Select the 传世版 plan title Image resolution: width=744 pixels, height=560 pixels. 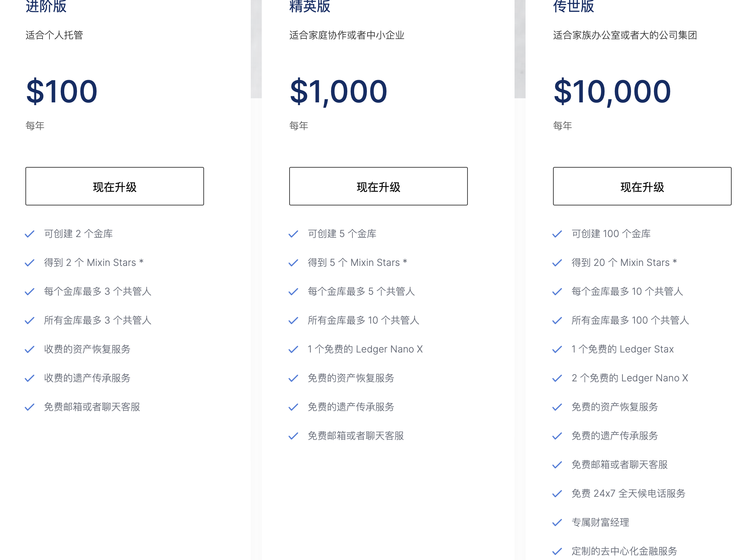(574, 6)
